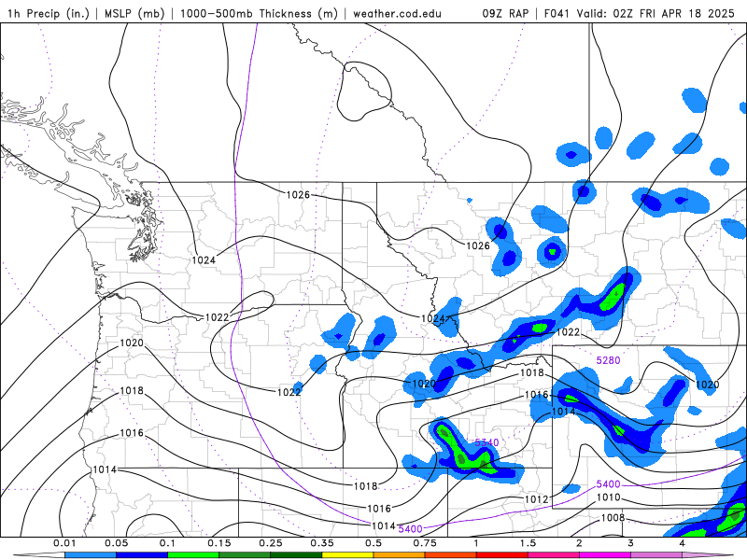This screenshot has height=560, width=747.
Task: Select the dark green 0.25 legend swatch
Action: 296,555
